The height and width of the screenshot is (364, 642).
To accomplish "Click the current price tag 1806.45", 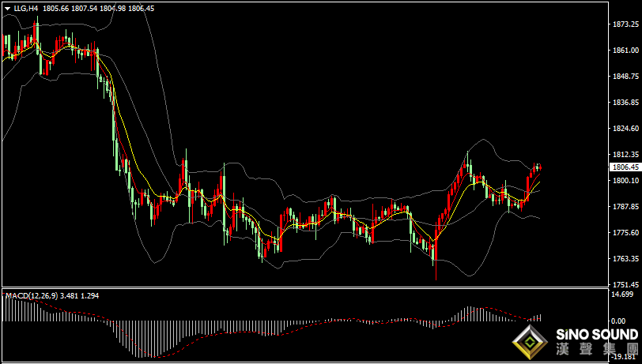I will 625,167.
